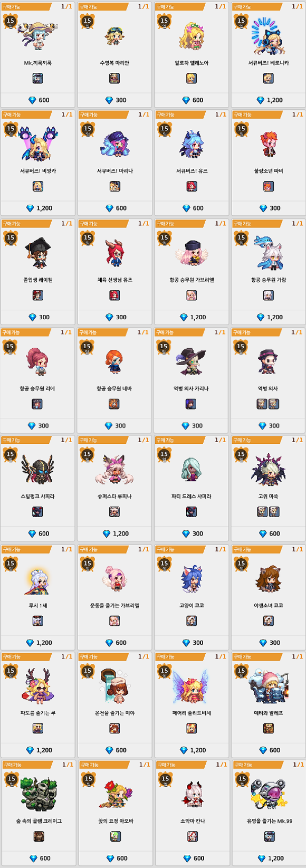Choose the portrait icon under 꽃의 요정 아오바

(x=116, y=836)
